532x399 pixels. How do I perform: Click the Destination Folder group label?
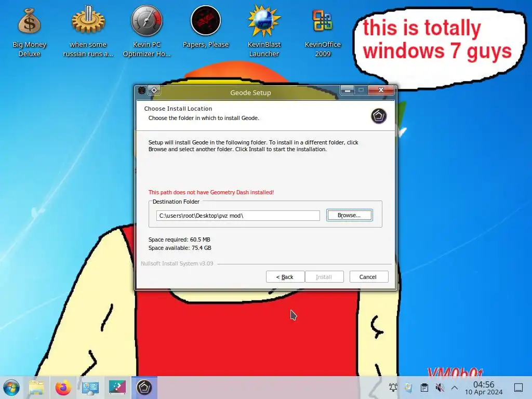coord(176,202)
